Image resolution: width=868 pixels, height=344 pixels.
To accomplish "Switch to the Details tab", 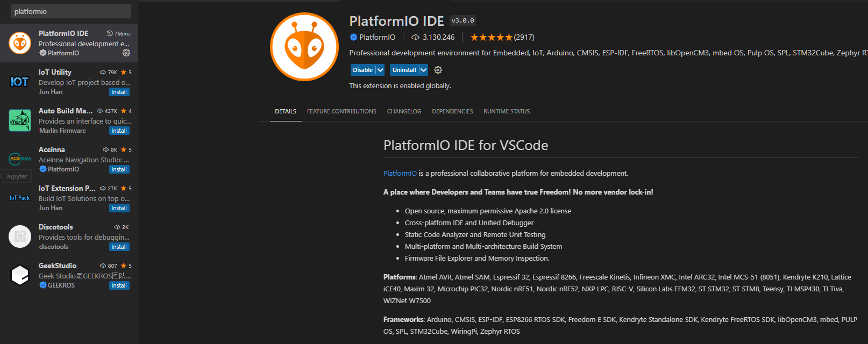I will coord(286,111).
